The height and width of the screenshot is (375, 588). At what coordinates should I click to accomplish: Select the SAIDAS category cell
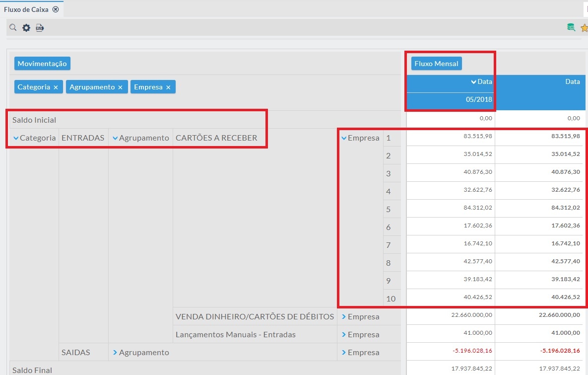[x=76, y=353]
